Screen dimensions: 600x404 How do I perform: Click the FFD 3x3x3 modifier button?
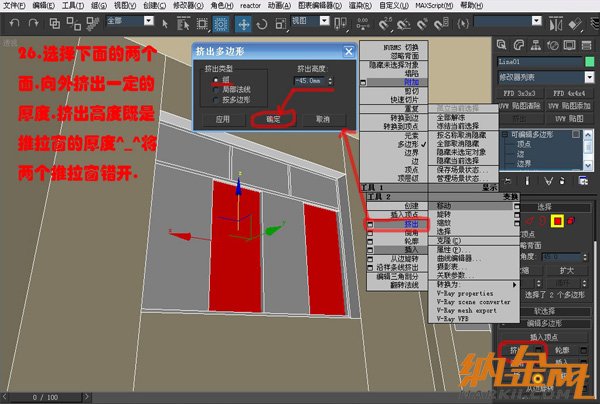click(x=520, y=93)
